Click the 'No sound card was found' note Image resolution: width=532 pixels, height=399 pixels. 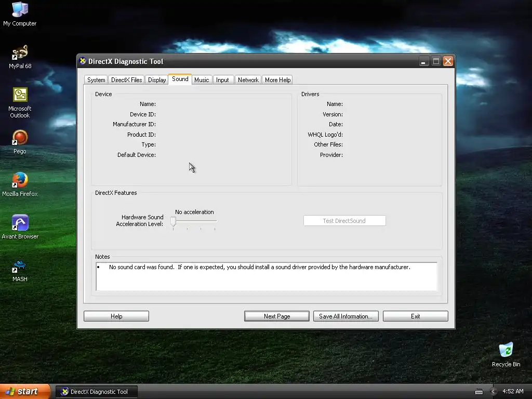260,267
